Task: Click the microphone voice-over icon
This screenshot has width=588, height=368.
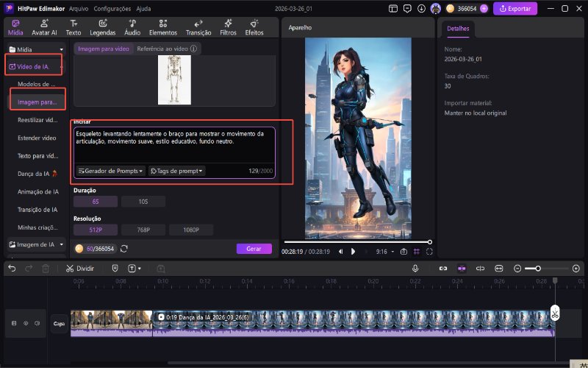Action: [x=415, y=269]
